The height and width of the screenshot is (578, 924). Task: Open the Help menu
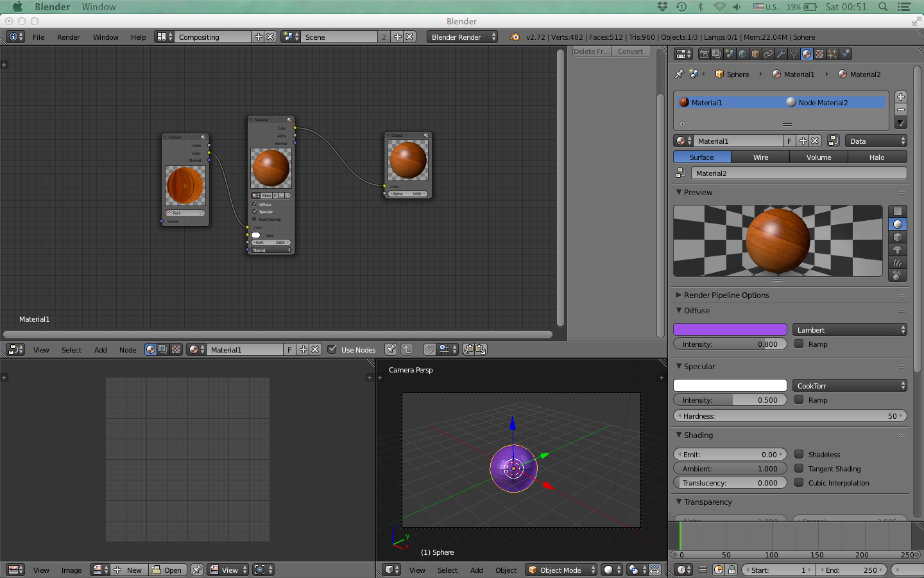pyautogui.click(x=139, y=37)
